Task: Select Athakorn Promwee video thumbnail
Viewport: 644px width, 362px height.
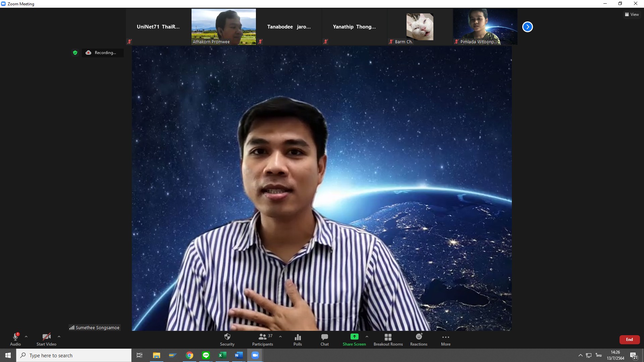Action: tap(223, 27)
